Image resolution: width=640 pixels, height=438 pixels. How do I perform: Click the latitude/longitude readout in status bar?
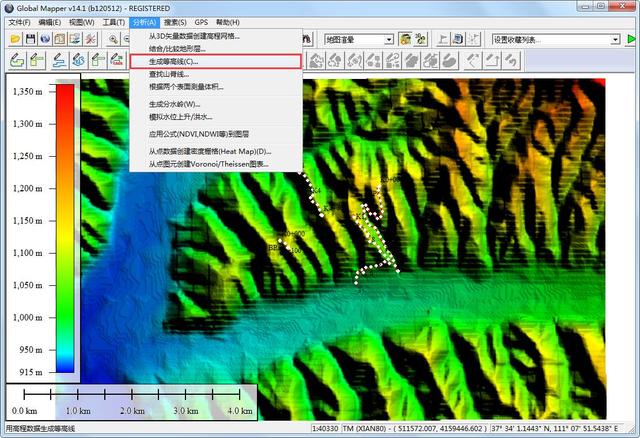(x=555, y=428)
